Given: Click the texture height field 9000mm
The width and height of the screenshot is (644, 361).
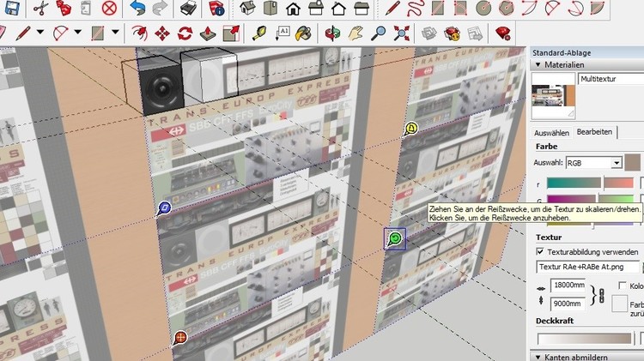Looking at the screenshot, I should tap(568, 304).
